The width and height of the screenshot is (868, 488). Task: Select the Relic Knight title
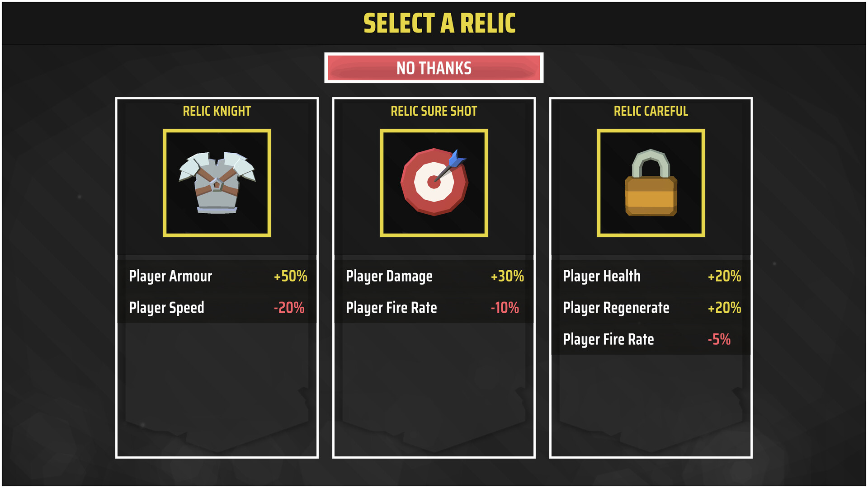(217, 111)
